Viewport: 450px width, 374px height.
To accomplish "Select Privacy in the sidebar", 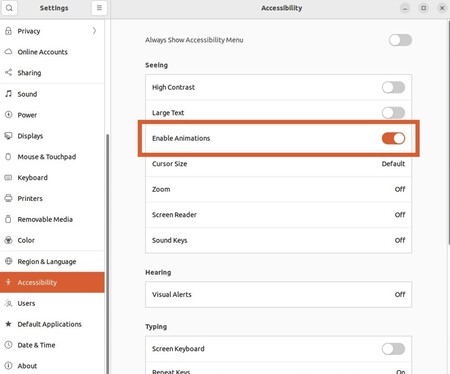I will [x=52, y=31].
